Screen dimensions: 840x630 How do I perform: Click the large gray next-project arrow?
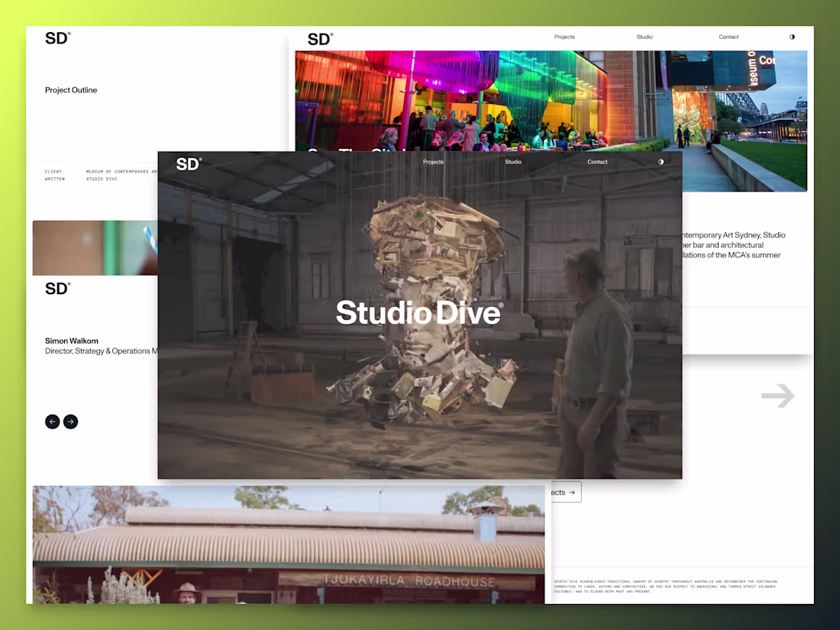point(778,396)
